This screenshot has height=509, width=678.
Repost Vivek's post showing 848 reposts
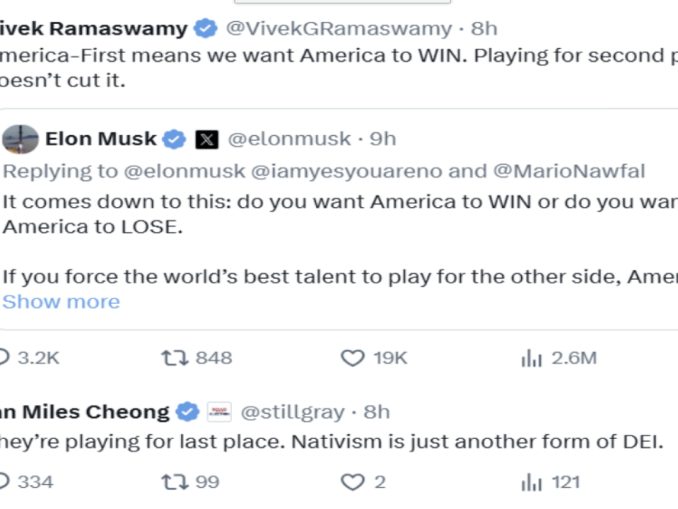pos(175,357)
